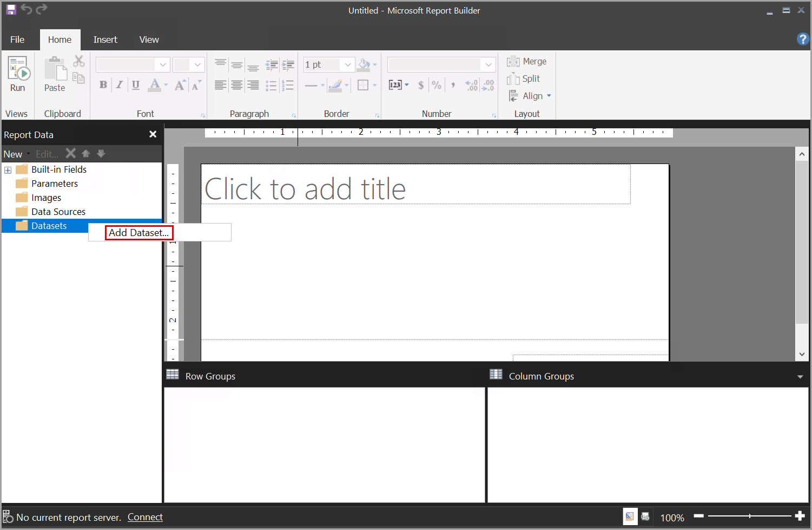Open the border width 1 pt dropdown
This screenshot has height=530, width=812.
coord(348,65)
